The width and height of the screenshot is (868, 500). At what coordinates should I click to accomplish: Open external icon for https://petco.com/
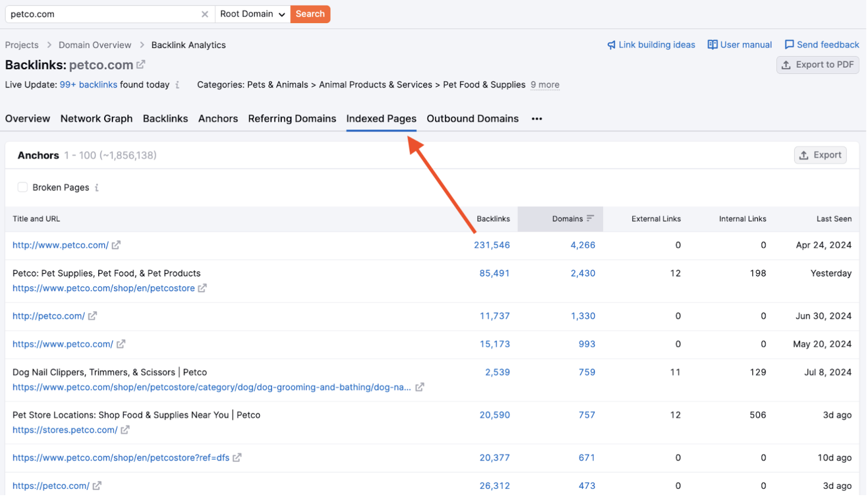(x=97, y=486)
